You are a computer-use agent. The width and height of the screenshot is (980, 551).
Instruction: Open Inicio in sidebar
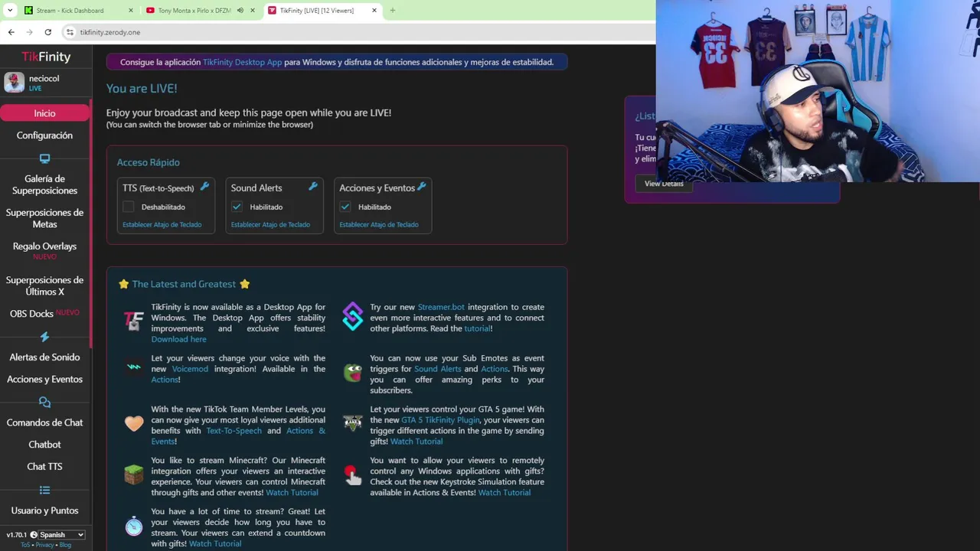[x=44, y=113]
